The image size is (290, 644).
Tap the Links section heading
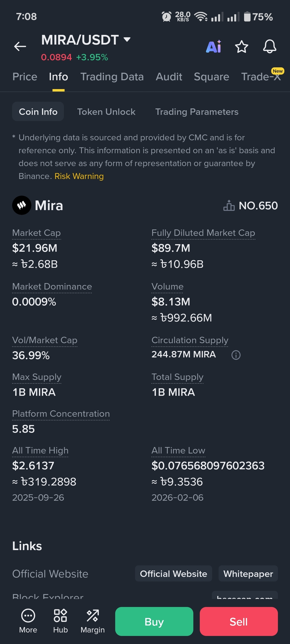(27, 546)
